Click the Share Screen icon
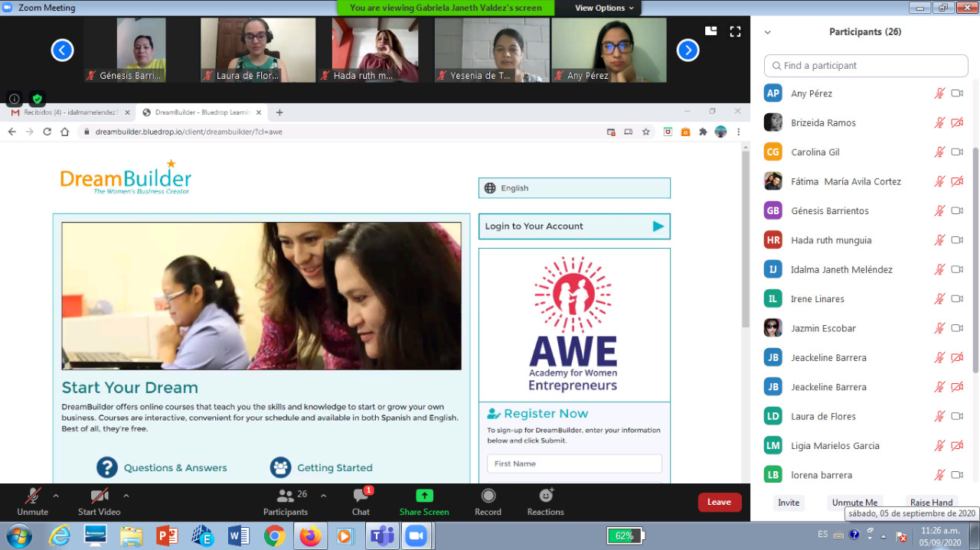The width and height of the screenshot is (980, 550). coord(424,496)
